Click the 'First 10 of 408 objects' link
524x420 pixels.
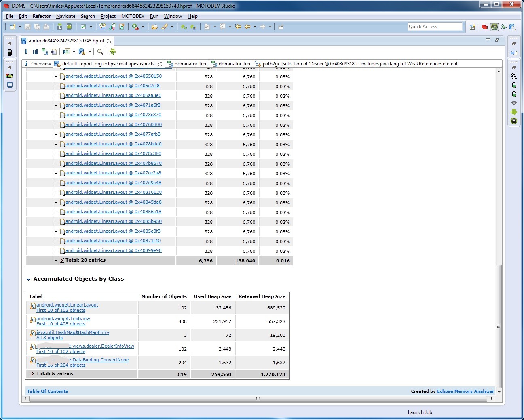point(61,324)
